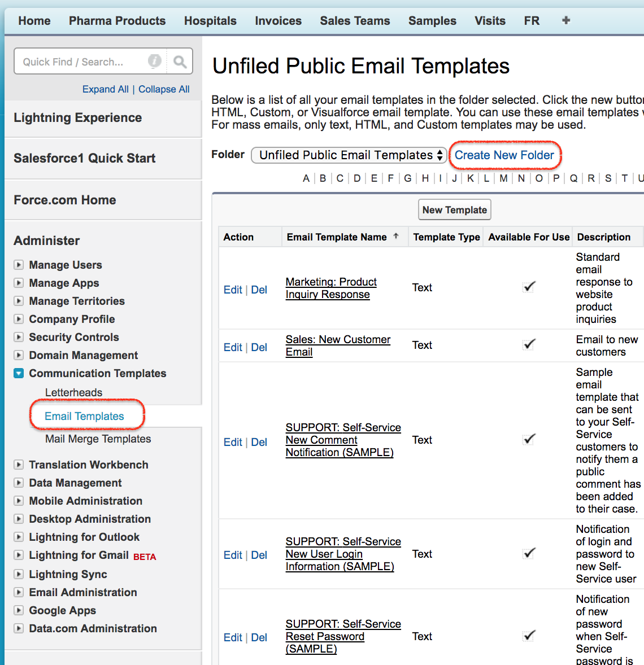Viewport: 644px width, 665px height.
Task: Expand the Security Controls section
Action: click(19, 337)
